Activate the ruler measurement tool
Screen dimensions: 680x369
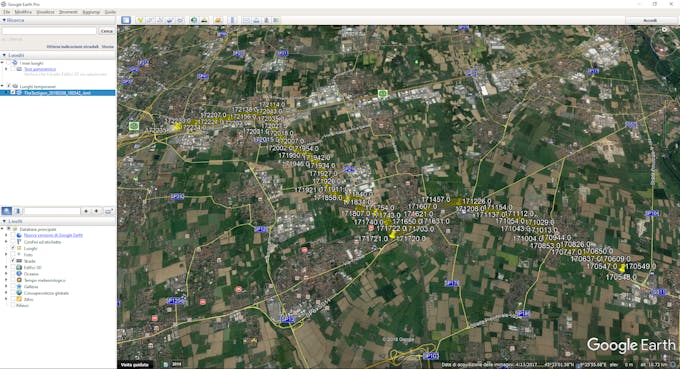click(x=232, y=20)
